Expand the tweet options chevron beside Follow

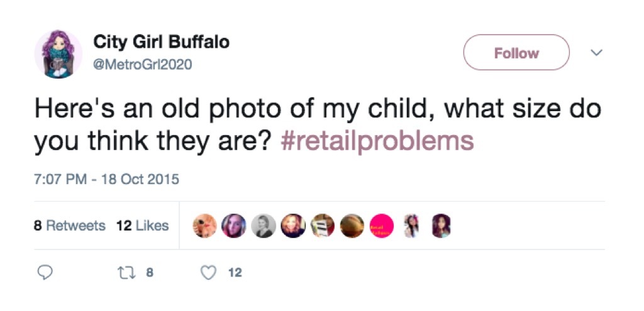click(x=598, y=53)
